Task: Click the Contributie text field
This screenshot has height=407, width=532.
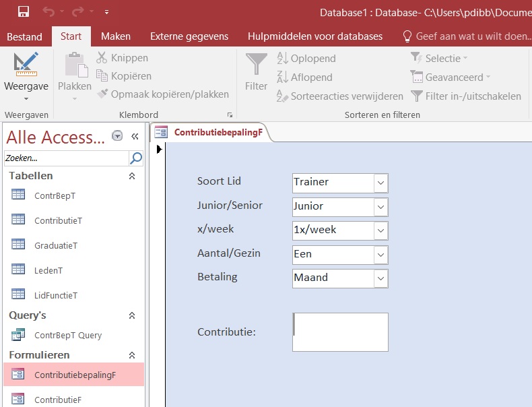Action: [340, 332]
